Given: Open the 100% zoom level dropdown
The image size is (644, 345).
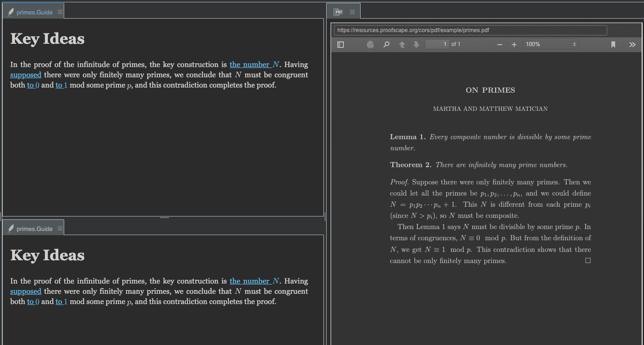Looking at the screenshot, I should coord(551,44).
